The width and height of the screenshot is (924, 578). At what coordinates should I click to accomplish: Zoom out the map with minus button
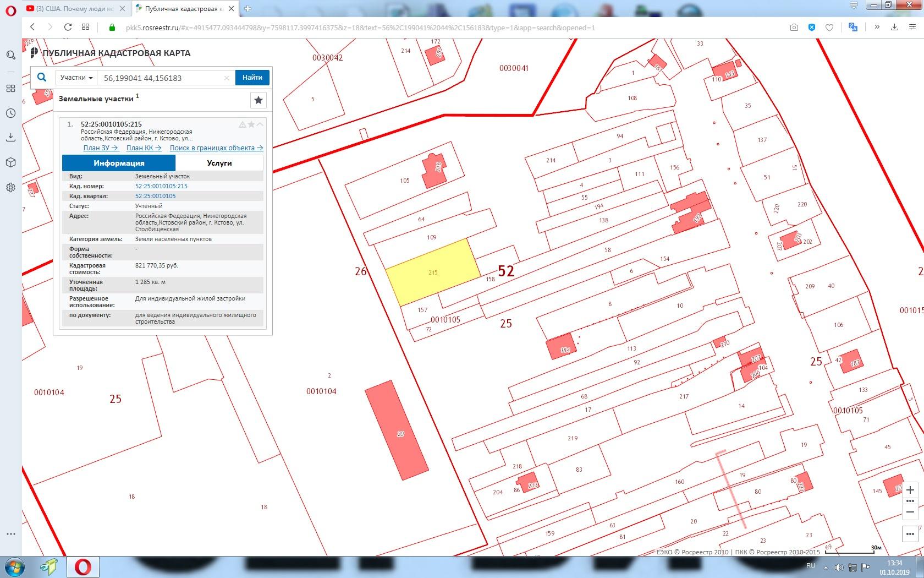pyautogui.click(x=910, y=512)
